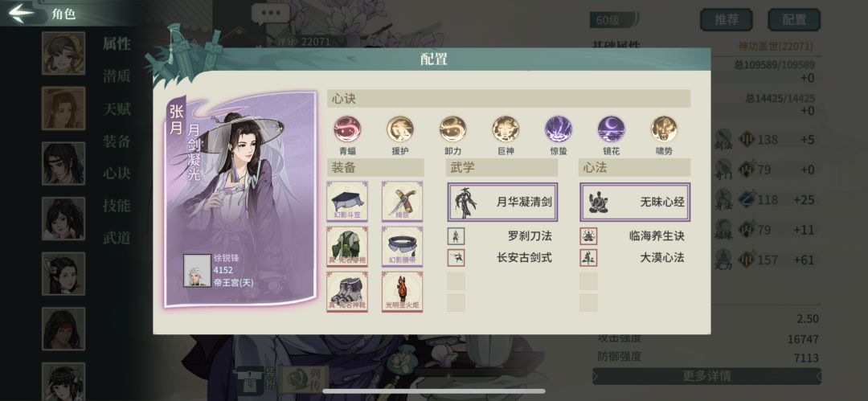Tap the 惊蛰 purple technique icon
The height and width of the screenshot is (401, 868).
click(x=559, y=129)
